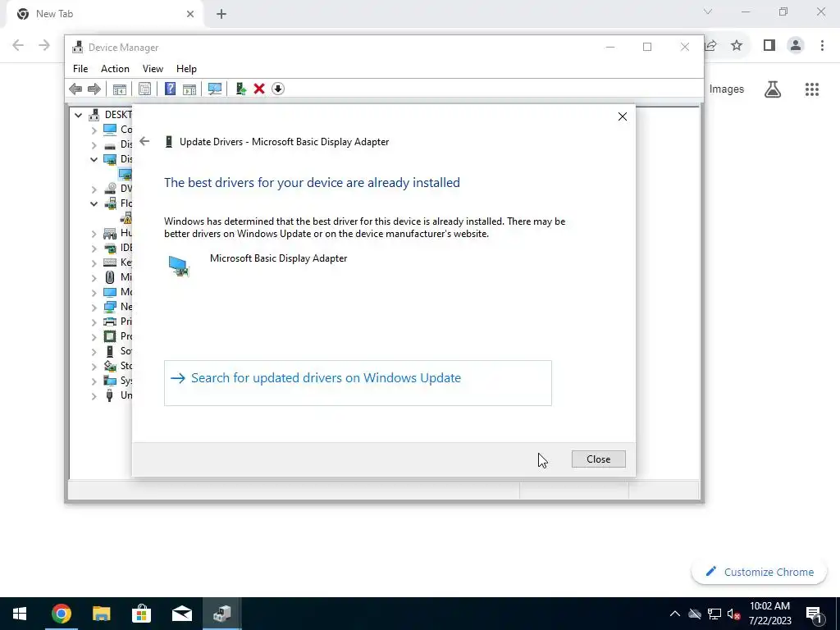This screenshot has width=840, height=630.
Task: Expand the Storage controllers node chevron
Action: click(94, 366)
